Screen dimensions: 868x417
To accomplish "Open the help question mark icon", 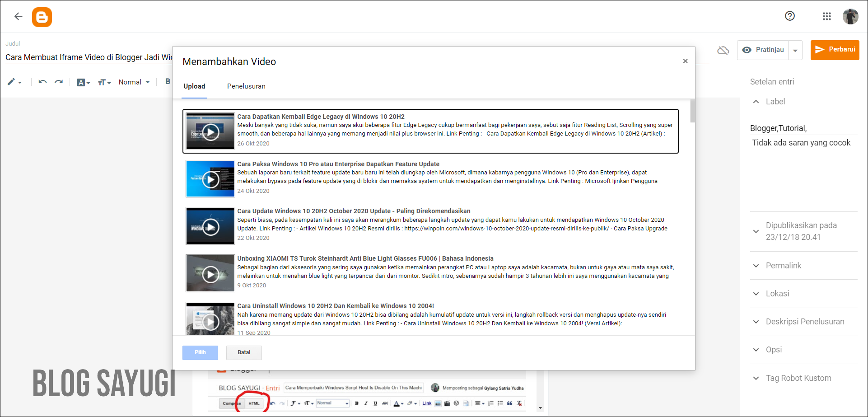I will coord(790,16).
